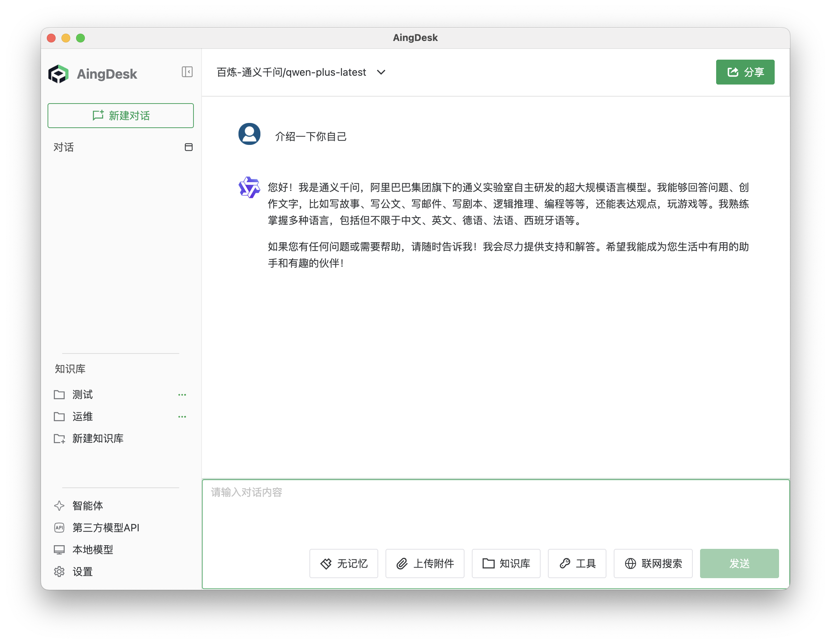This screenshot has width=831, height=644.
Task: Toggle the conversation list view icon beside 对话
Action: (x=189, y=147)
